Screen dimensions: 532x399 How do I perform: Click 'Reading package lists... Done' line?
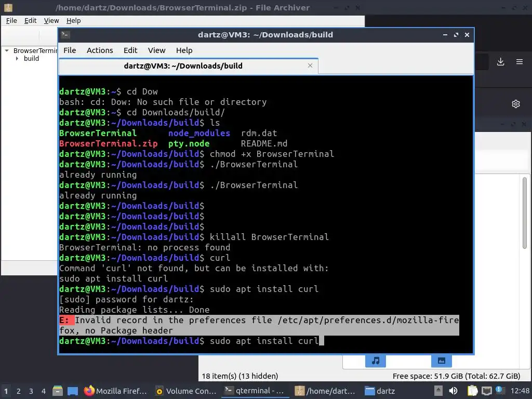135,310
